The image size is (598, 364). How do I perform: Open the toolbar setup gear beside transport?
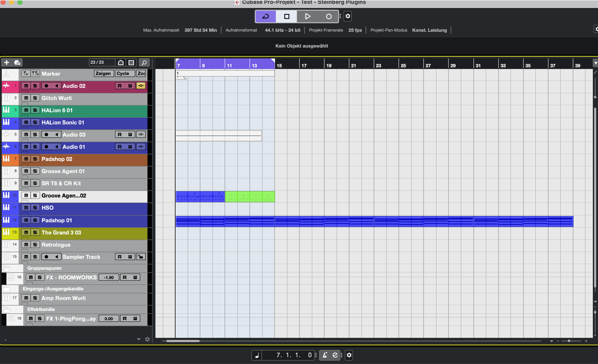pyautogui.click(x=348, y=16)
